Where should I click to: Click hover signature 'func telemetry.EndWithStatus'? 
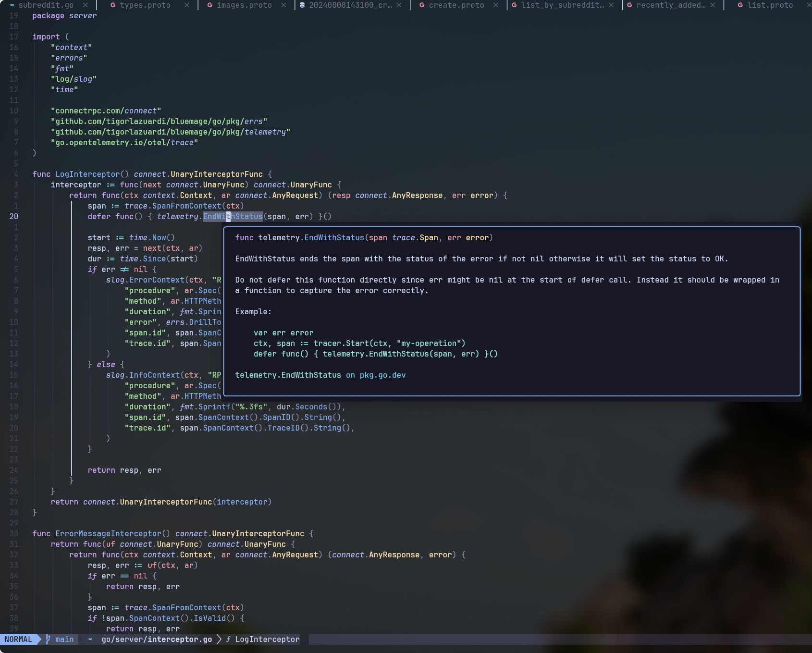tap(300, 237)
